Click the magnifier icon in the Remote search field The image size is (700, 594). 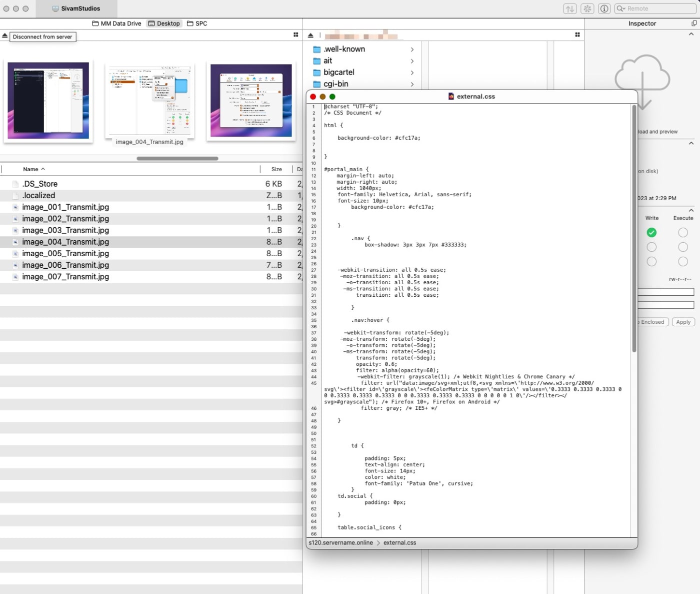620,9
